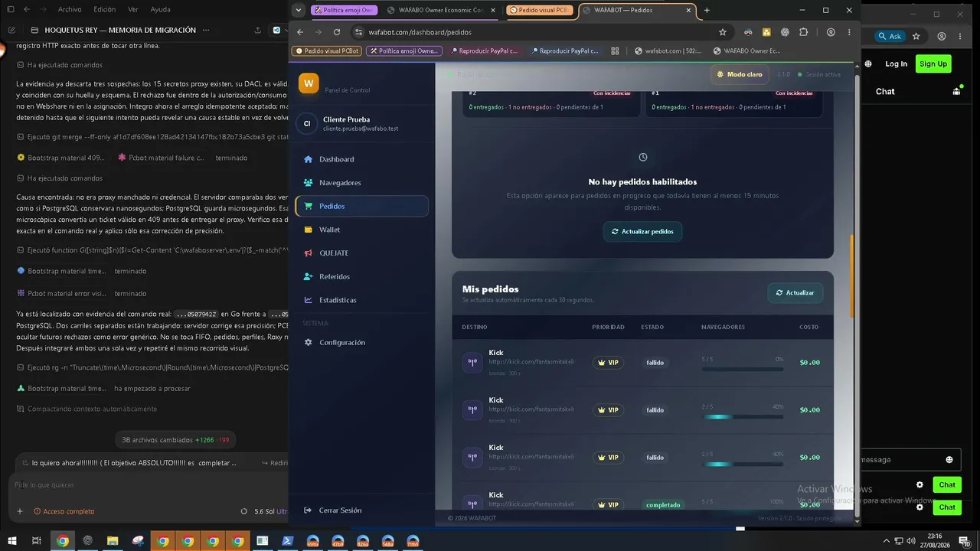The width and height of the screenshot is (980, 551).
Task: Click the browser back arrow
Action: (300, 32)
